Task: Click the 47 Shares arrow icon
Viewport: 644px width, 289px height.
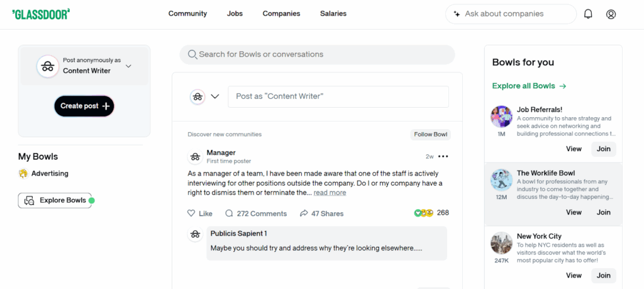Action: [x=304, y=213]
